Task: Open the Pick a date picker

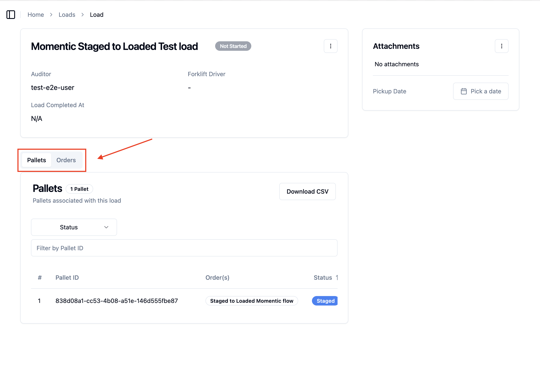Action: 480,91
